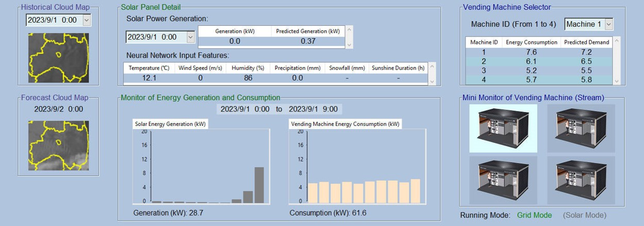Open the Machine ID selector dropdown
The width and height of the screenshot is (644, 226).
[609, 24]
